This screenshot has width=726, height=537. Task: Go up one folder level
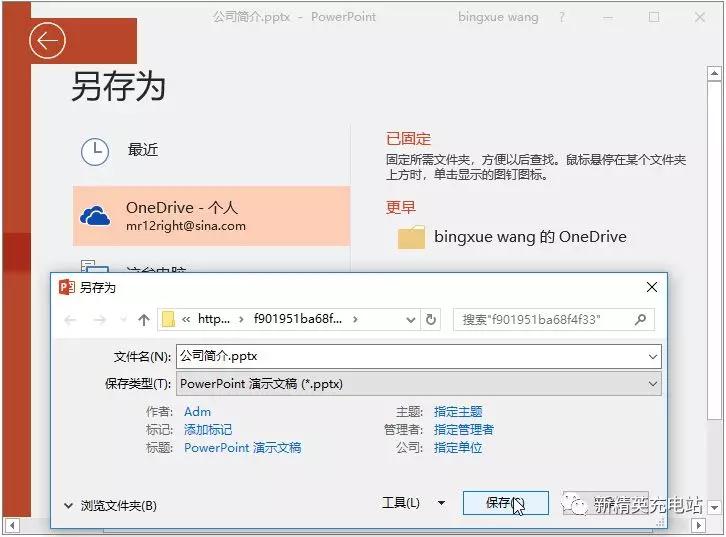click(x=144, y=319)
